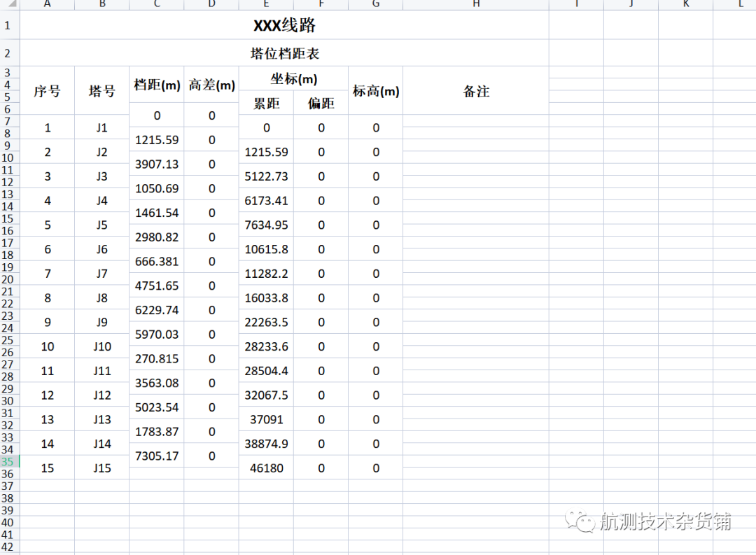This screenshot has width=756, height=555.
Task: Click the '累距' sub-header cell
Action: coord(266,103)
